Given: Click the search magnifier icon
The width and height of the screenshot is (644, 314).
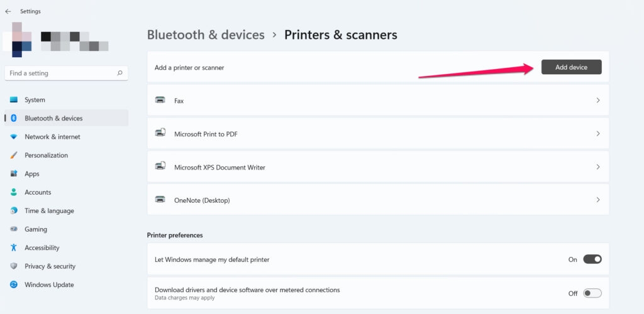Looking at the screenshot, I should click(x=119, y=73).
